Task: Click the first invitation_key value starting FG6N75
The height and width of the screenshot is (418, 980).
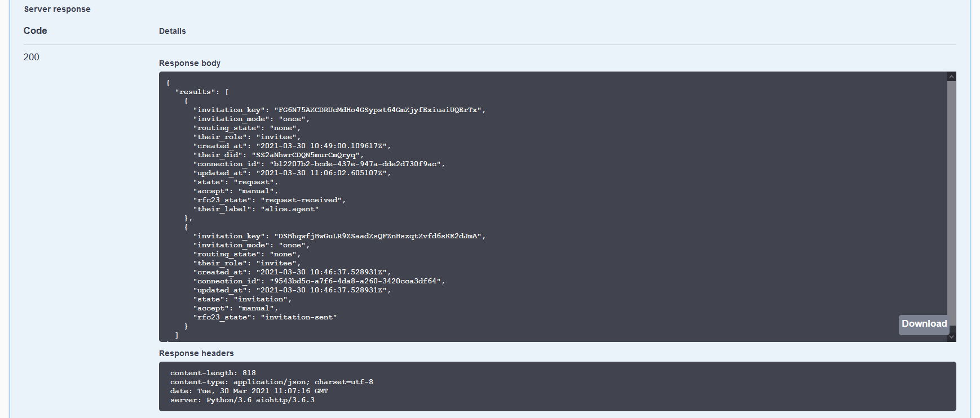Action: click(x=378, y=110)
